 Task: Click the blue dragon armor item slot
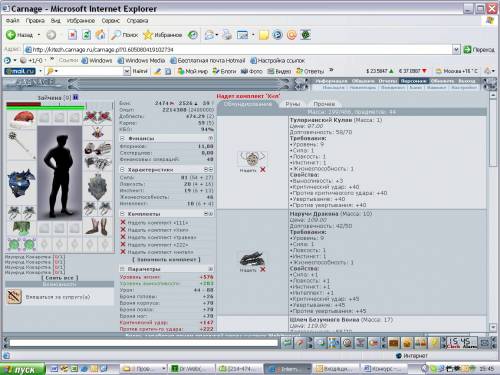pos(22,184)
